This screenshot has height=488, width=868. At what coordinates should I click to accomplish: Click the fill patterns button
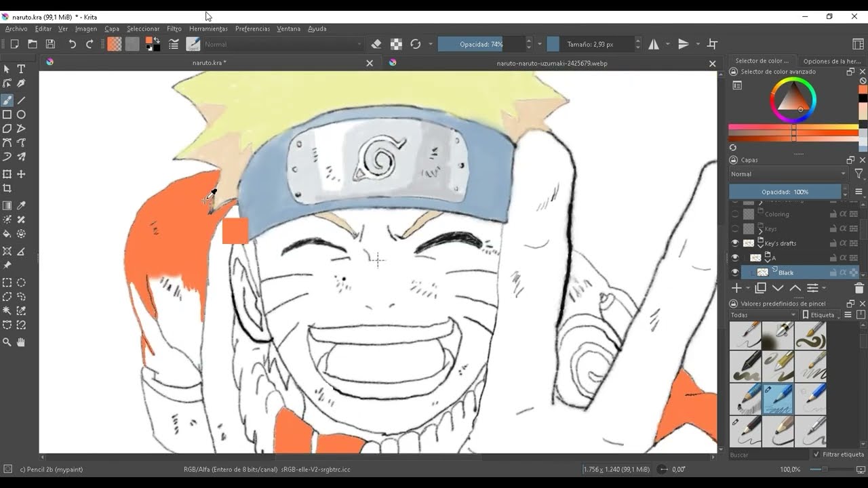click(132, 44)
